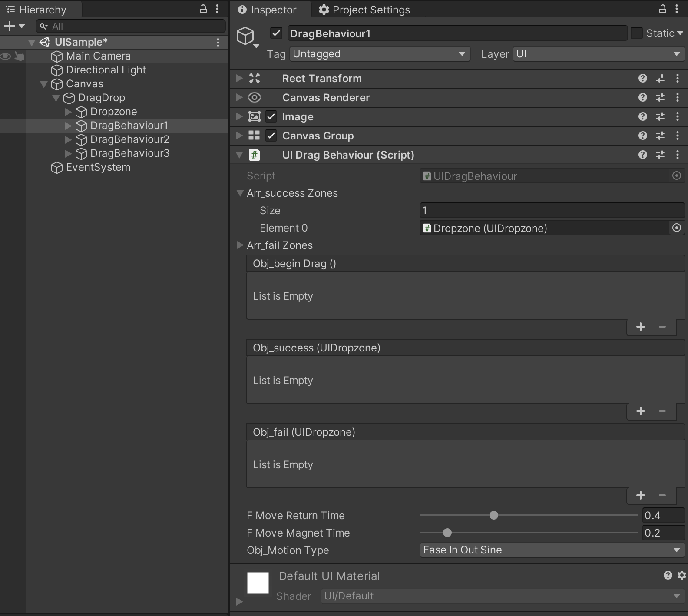This screenshot has height=616, width=688.
Task: Add listener to Obj_begin Drag event
Action: click(641, 327)
